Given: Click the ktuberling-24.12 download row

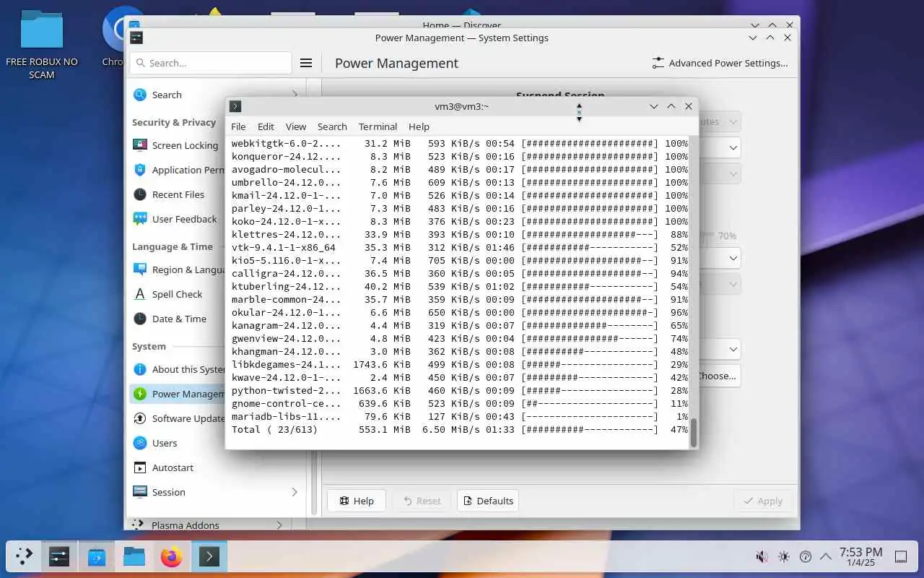Looking at the screenshot, I should click(459, 286).
